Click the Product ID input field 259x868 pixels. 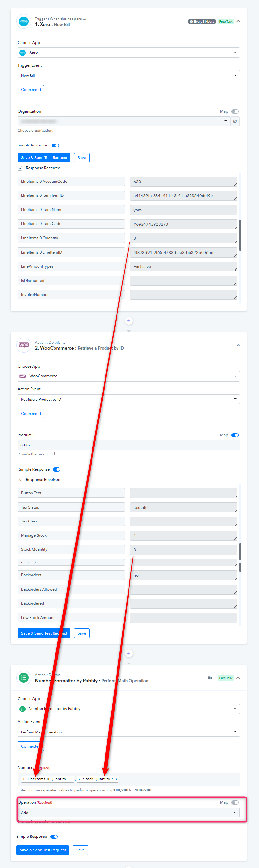point(128,445)
